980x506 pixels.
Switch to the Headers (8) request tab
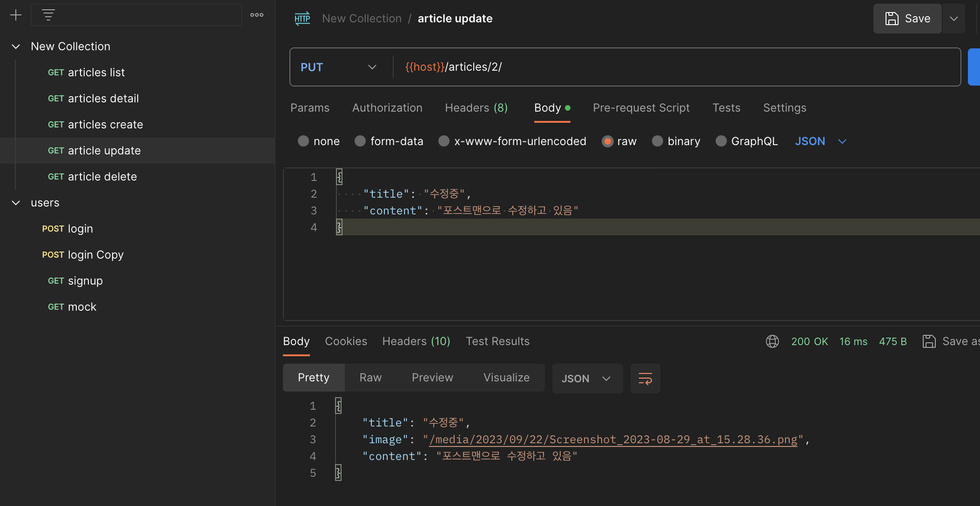[x=476, y=108]
